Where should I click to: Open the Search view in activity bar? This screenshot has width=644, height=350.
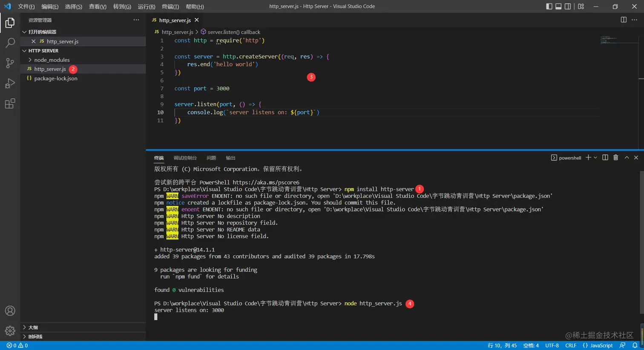10,43
